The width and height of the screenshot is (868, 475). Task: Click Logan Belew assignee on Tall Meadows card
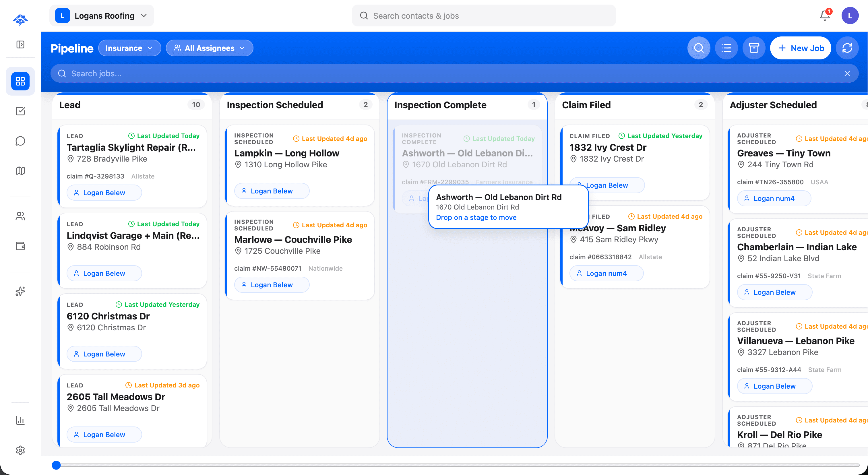tap(104, 435)
